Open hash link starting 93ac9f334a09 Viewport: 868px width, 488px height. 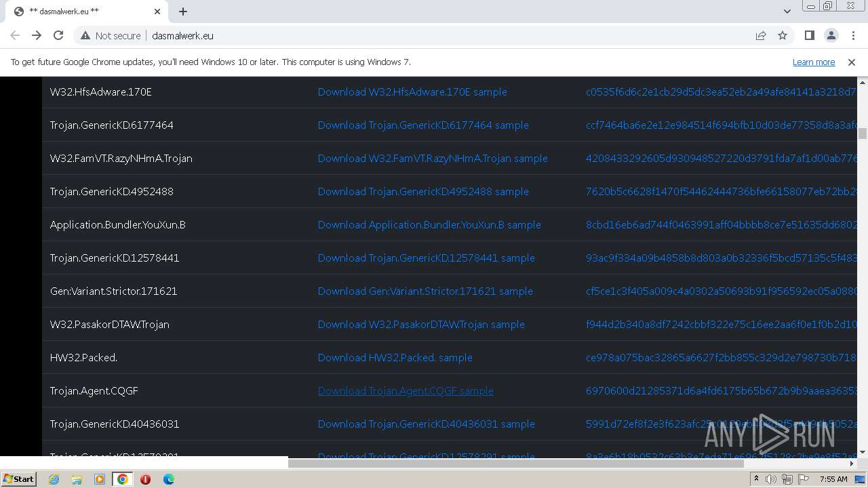tap(721, 258)
